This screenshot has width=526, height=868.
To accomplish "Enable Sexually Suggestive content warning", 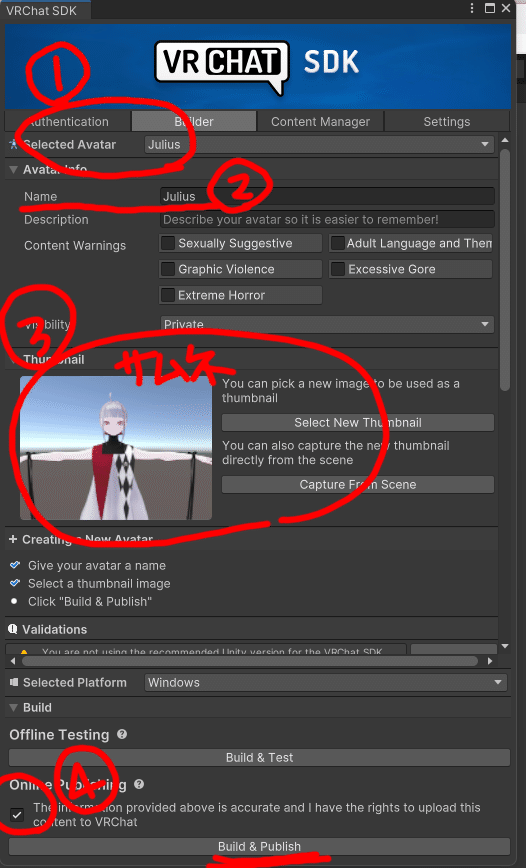I will [x=168, y=243].
